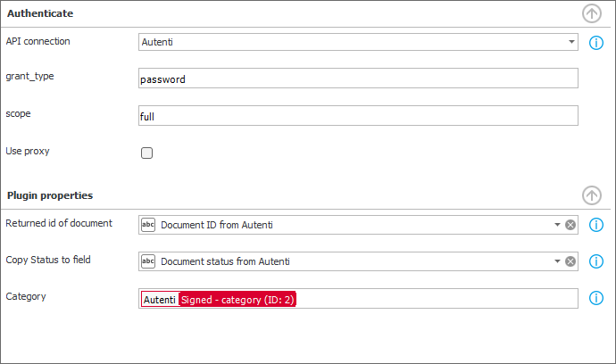Viewport: 616px width, 364px height.
Task: Clear Document ID from Autenti selection
Action: 570,225
